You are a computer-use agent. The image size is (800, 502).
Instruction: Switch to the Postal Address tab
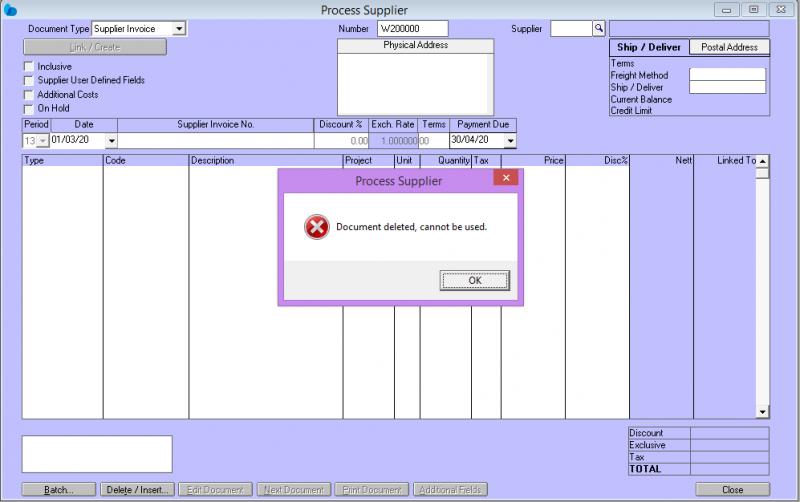(729, 47)
